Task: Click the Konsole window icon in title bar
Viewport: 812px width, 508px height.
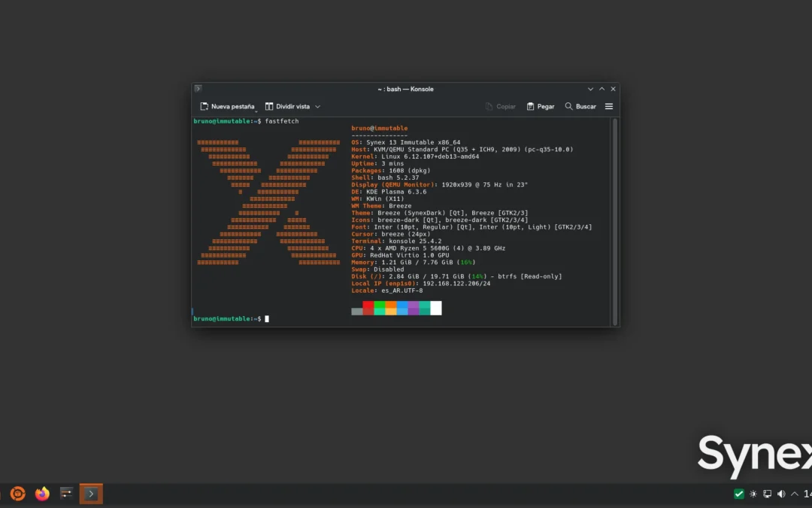Action: coord(198,89)
